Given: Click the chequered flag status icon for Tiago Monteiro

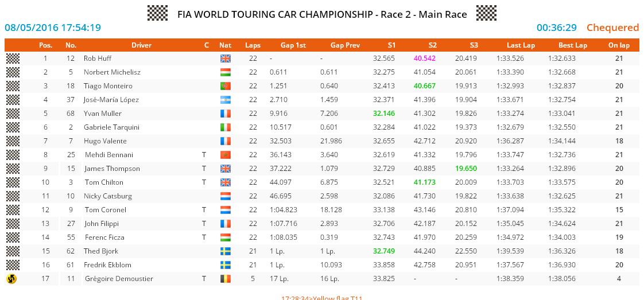Looking at the screenshot, I should [13, 86].
